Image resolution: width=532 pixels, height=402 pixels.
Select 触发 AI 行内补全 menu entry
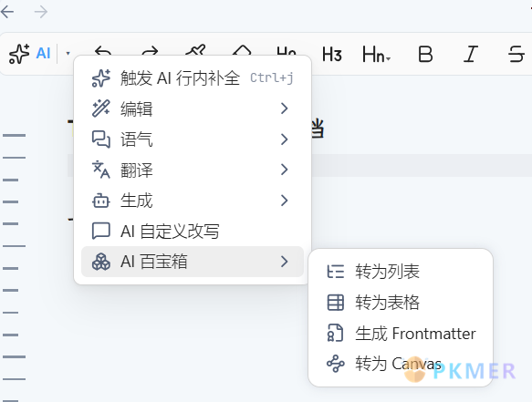click(193, 78)
